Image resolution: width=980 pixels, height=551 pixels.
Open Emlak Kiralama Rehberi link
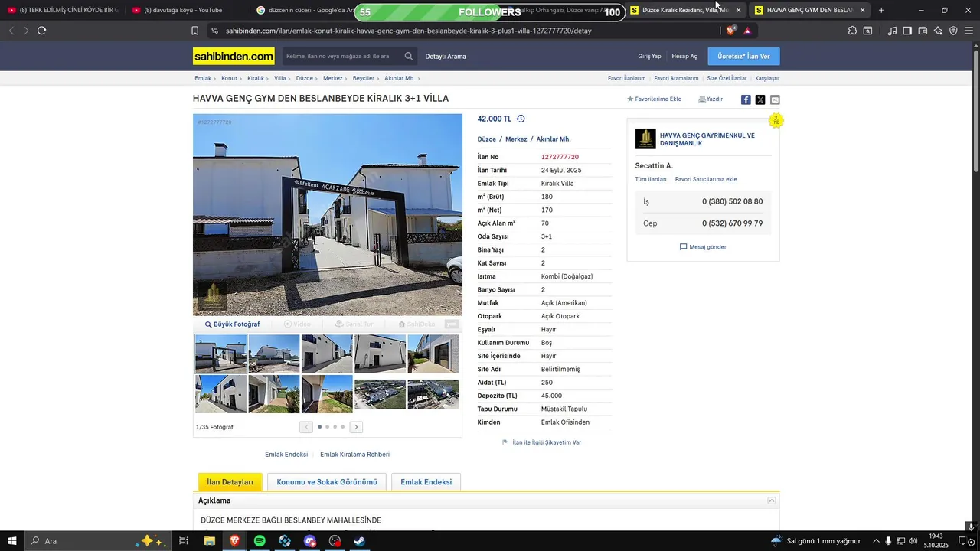tap(354, 455)
